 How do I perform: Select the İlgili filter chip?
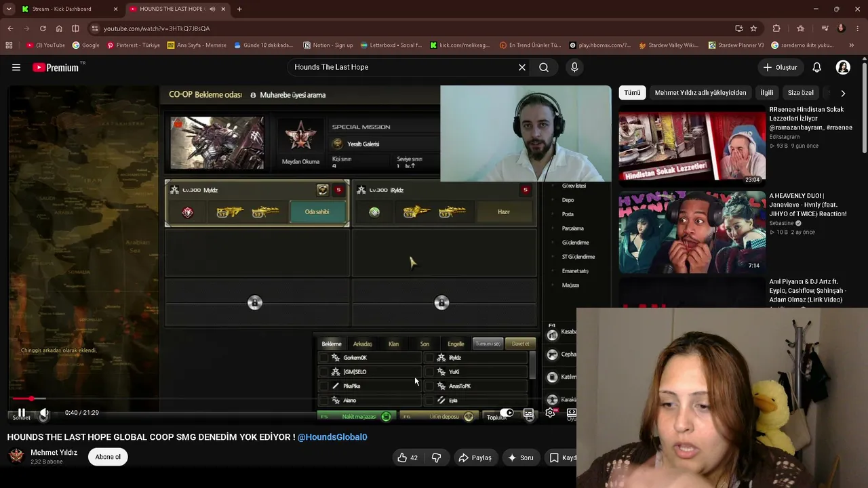point(767,93)
